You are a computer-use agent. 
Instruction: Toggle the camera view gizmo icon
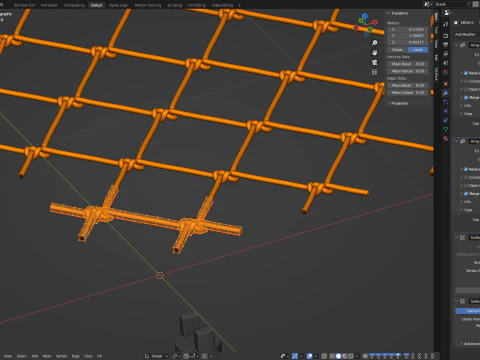[x=374, y=62]
